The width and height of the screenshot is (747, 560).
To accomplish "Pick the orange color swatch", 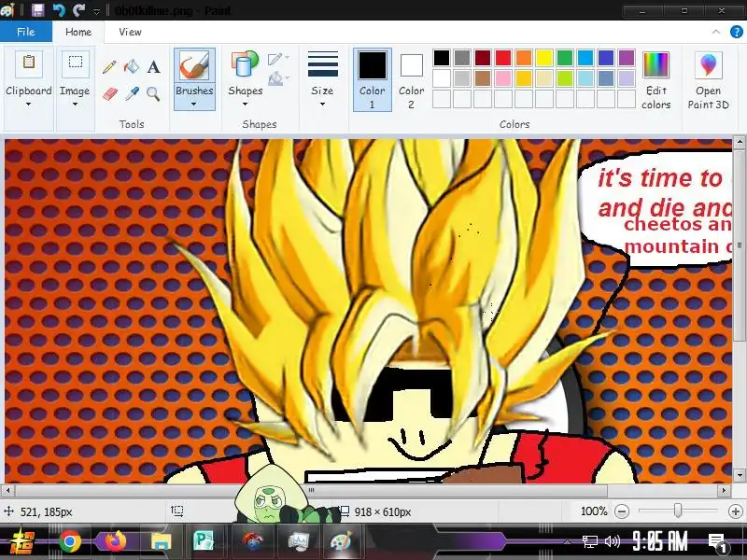I will [x=524, y=58].
